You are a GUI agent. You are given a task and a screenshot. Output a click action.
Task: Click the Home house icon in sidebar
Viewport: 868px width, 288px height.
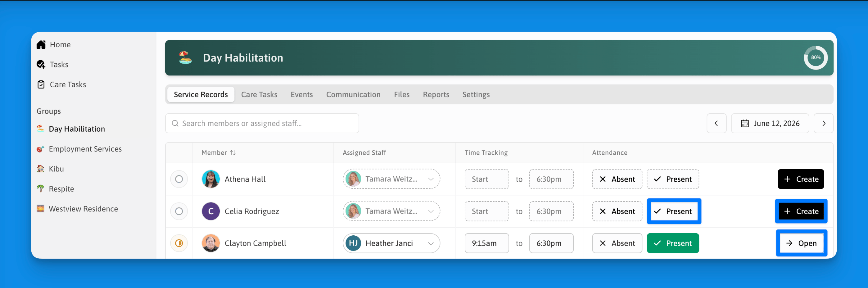(41, 45)
